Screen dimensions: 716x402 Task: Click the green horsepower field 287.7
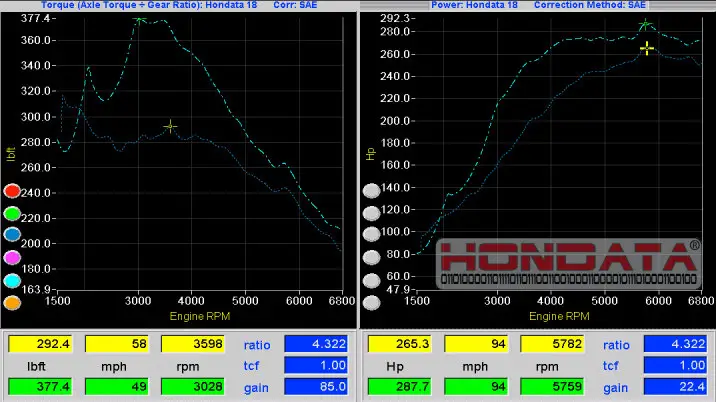tap(400, 386)
